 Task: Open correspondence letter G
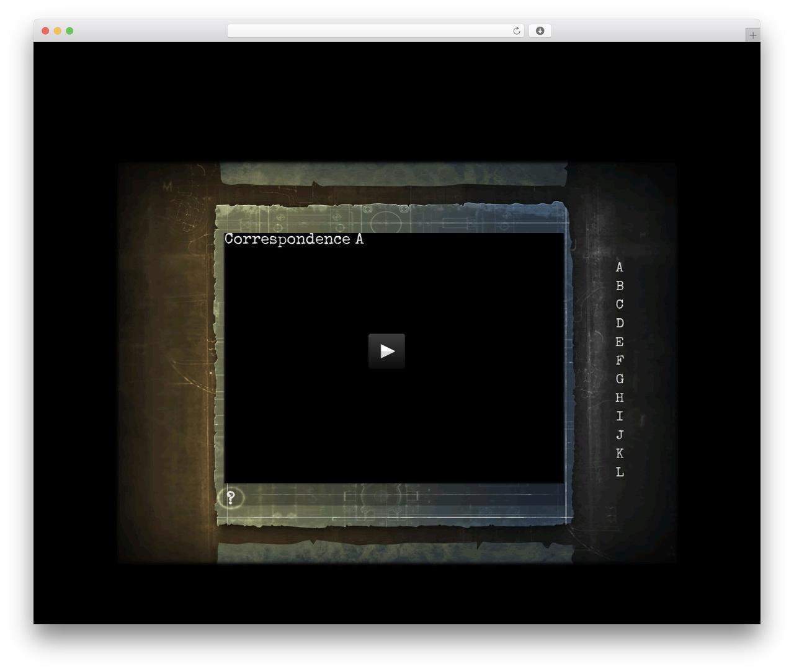pyautogui.click(x=619, y=379)
